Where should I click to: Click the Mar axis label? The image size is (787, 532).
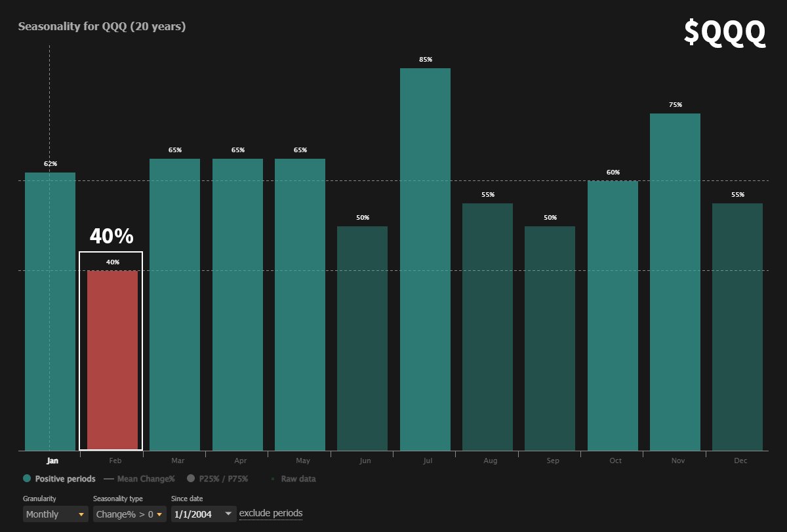[x=178, y=460]
